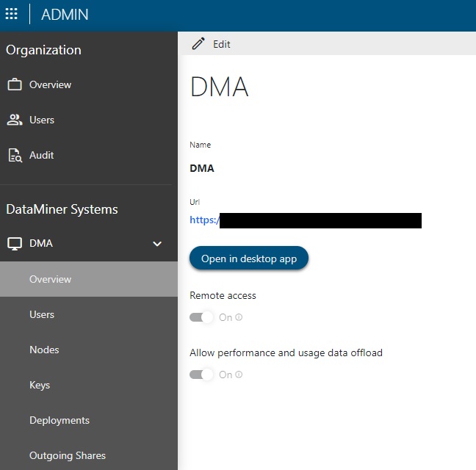
Task: Collapse the DMA system chevron
Action: pos(157,244)
